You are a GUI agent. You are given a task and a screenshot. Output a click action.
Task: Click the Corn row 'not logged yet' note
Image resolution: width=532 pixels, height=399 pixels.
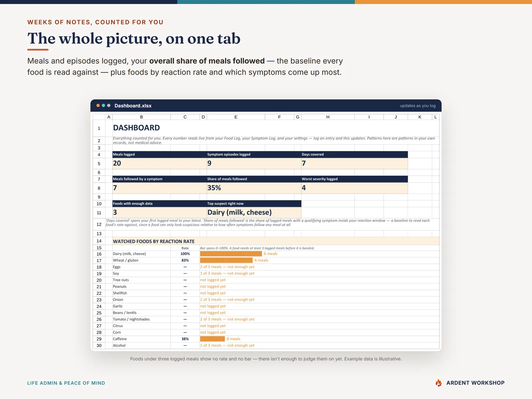(x=213, y=332)
